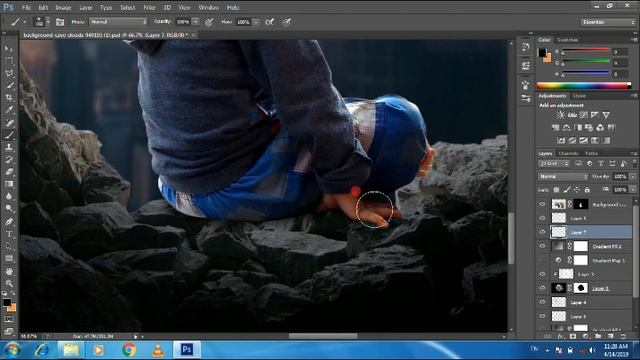Add a layer mask from Layers panel bottom
Screen dimensions: 640x360
pos(573,336)
